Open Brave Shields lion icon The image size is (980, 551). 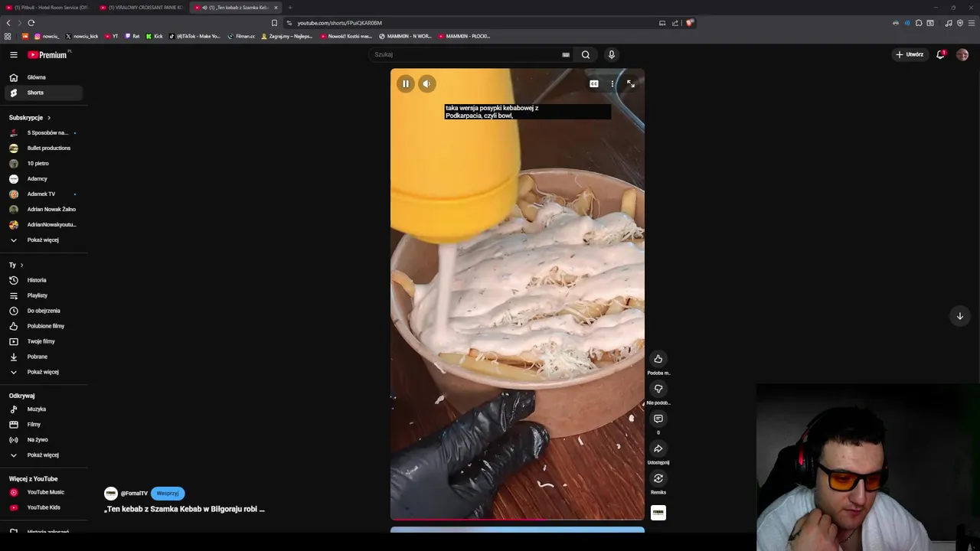coord(689,23)
